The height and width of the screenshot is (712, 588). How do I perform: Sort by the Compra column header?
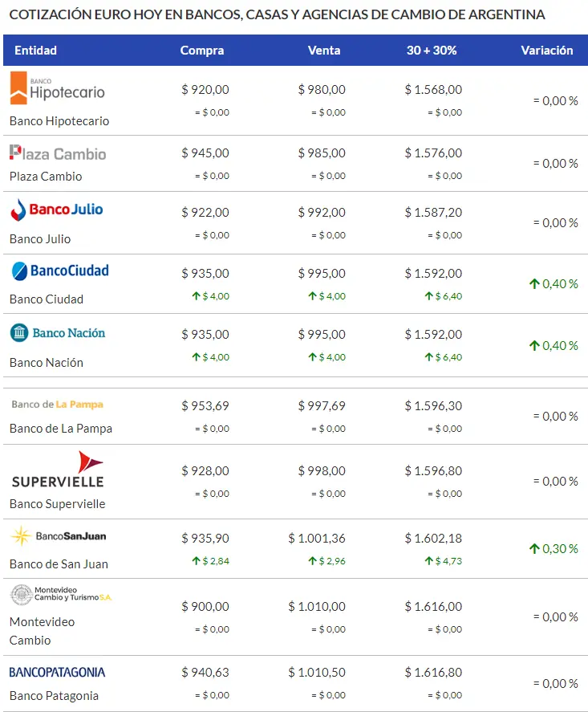click(x=202, y=51)
